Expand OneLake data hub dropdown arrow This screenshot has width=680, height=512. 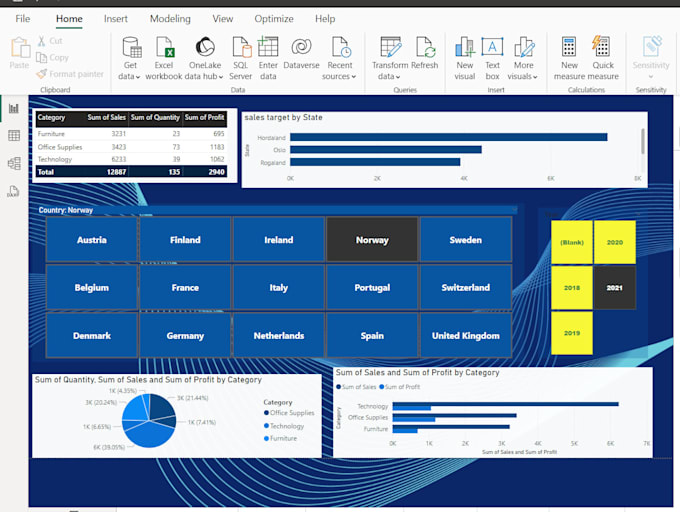pos(221,77)
